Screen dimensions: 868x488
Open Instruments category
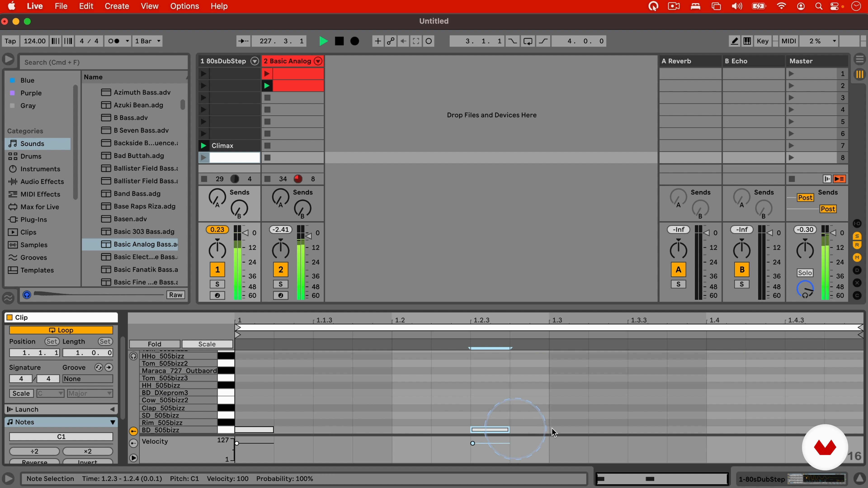click(x=38, y=169)
